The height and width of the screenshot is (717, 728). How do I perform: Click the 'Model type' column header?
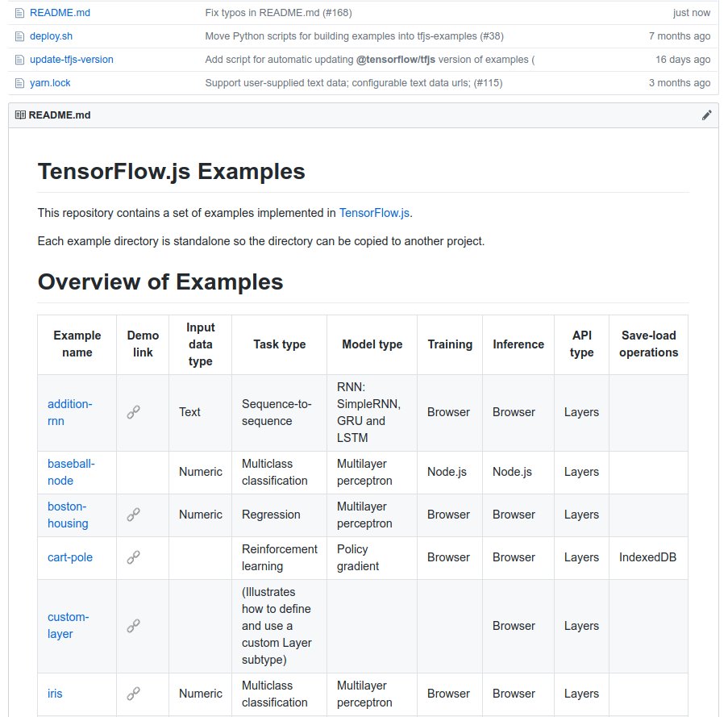(372, 344)
